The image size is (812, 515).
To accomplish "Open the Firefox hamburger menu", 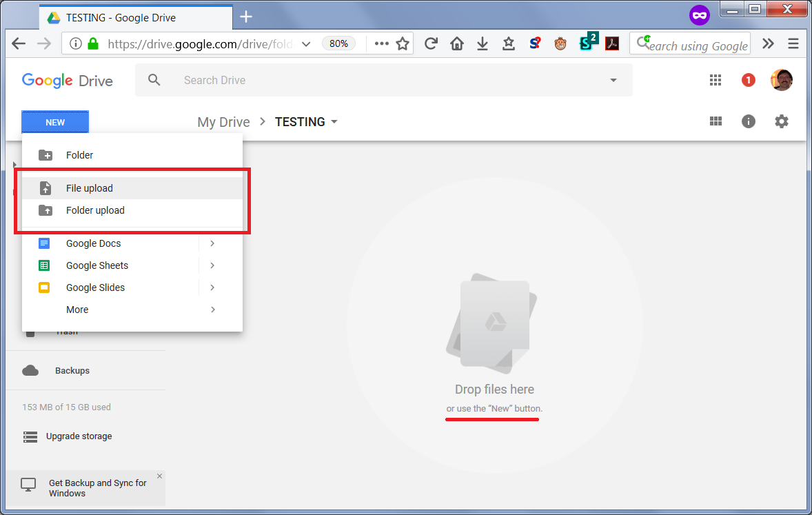I will coord(793,43).
